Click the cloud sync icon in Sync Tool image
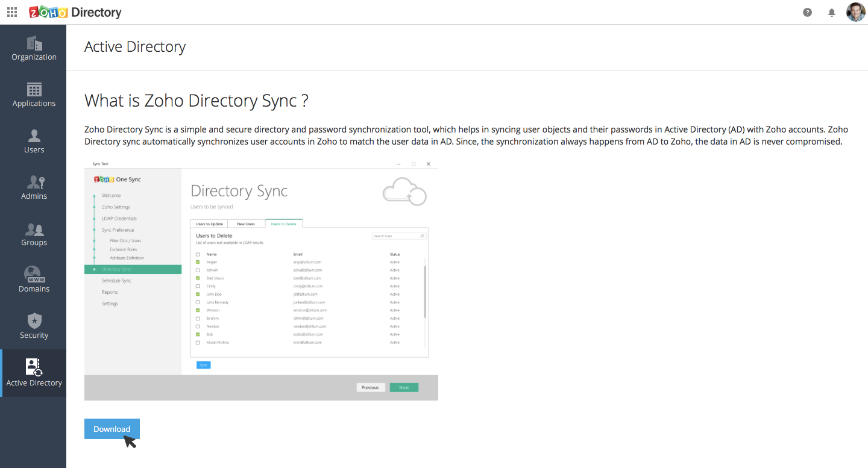The width and height of the screenshot is (868, 468). pyautogui.click(x=404, y=192)
